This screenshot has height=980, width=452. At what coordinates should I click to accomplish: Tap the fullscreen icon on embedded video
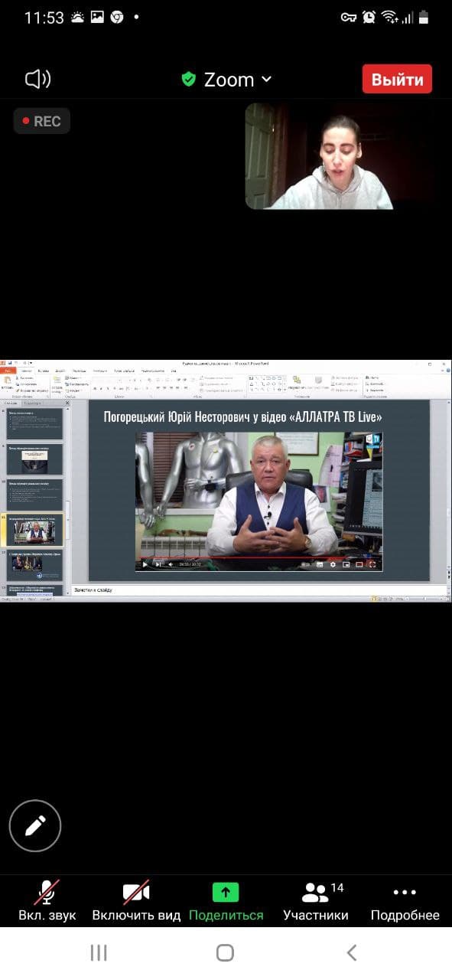coord(372,564)
